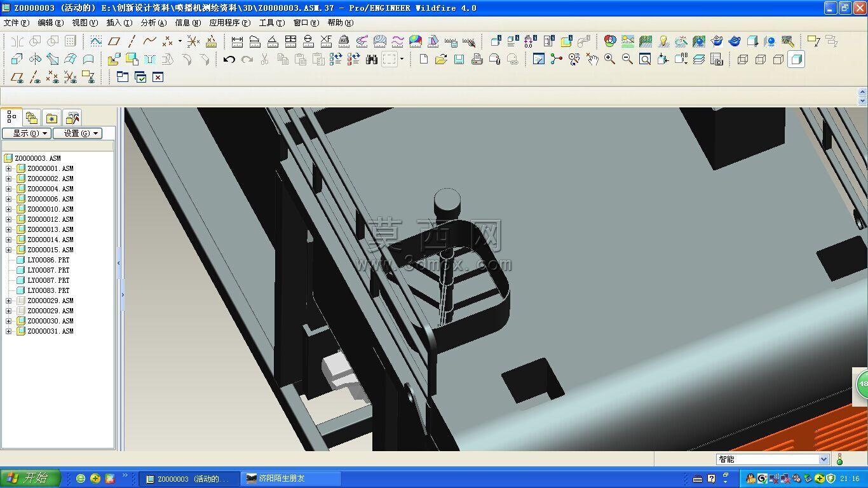Open the 分析(A) menu
The image size is (868, 488).
point(153,23)
